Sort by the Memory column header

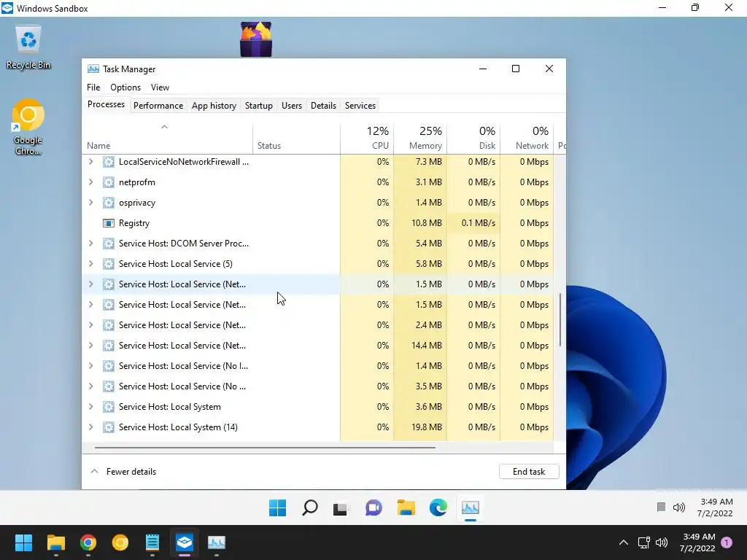[x=420, y=138]
